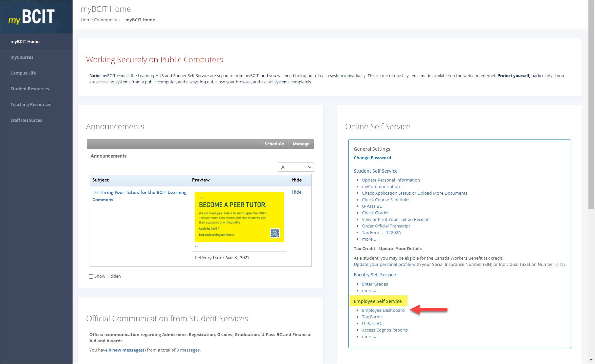Expand more links under Employee Self Service
595x364 pixels.
coord(368,336)
